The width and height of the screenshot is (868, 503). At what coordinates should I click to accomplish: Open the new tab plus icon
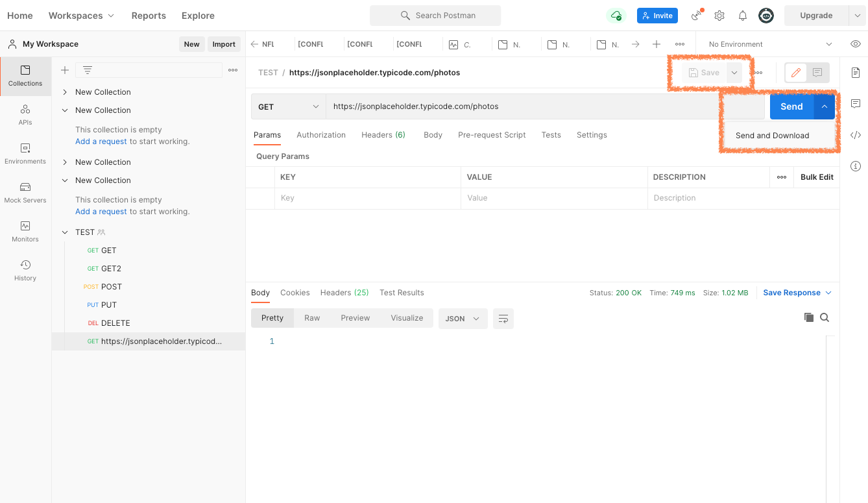[x=657, y=44]
